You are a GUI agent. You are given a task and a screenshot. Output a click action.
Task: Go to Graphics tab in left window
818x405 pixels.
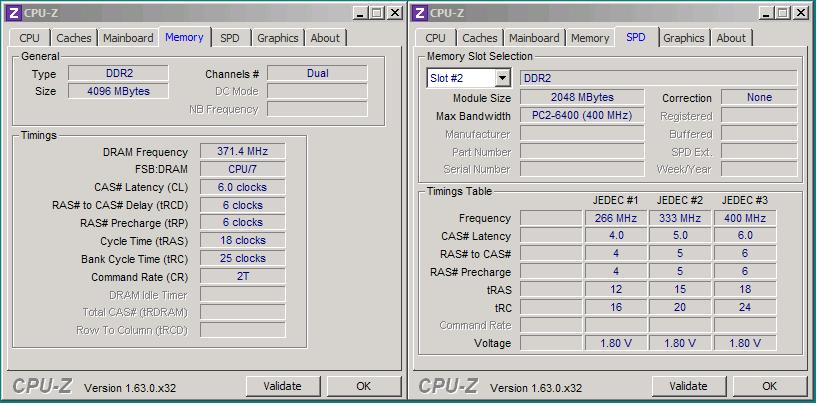278,38
